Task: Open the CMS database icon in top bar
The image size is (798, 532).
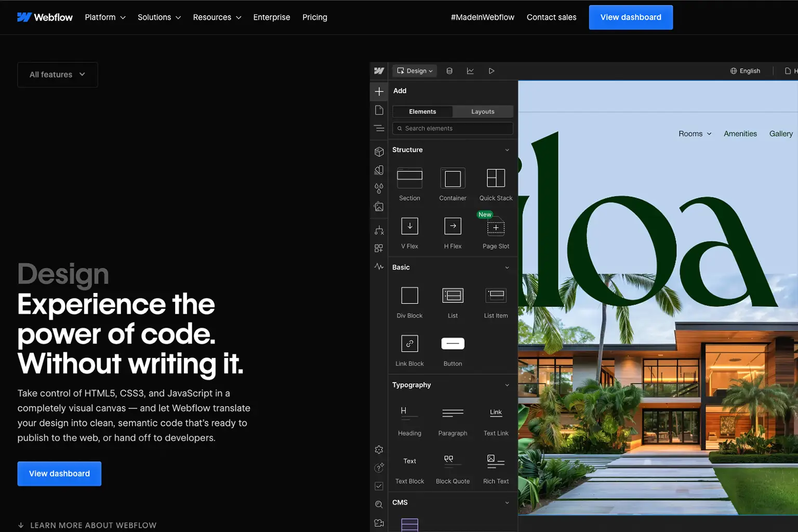Action: coord(449,71)
